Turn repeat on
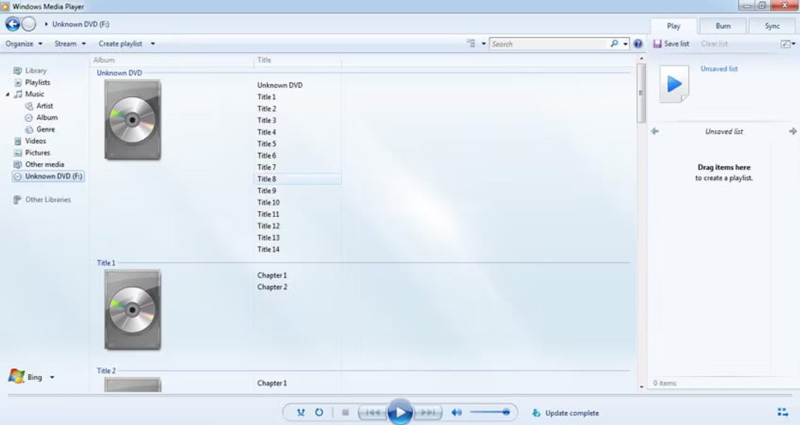The width and height of the screenshot is (800, 425). click(319, 412)
